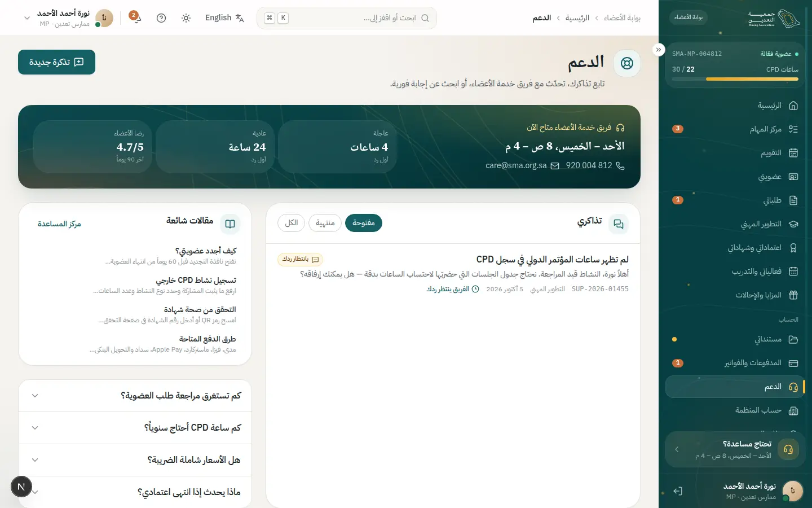
Task: Open عضويتي membership card icon
Action: point(793,177)
